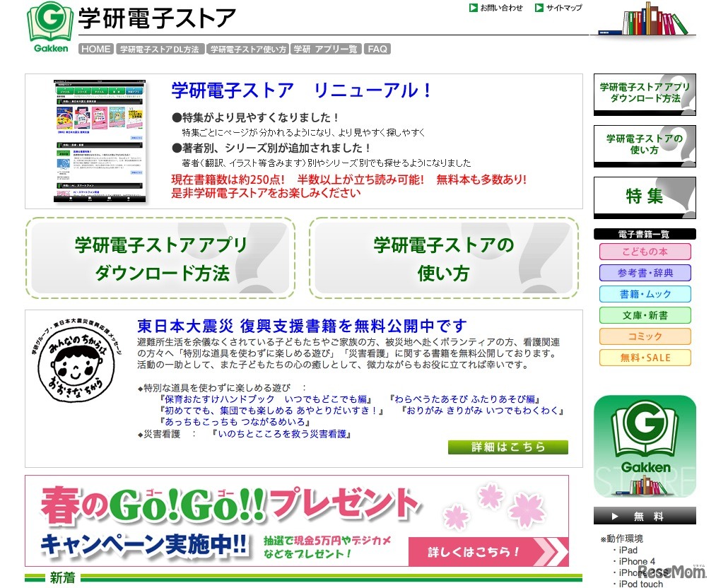Open おりがみ きりがみ いつでもわくわく link

(x=482, y=411)
